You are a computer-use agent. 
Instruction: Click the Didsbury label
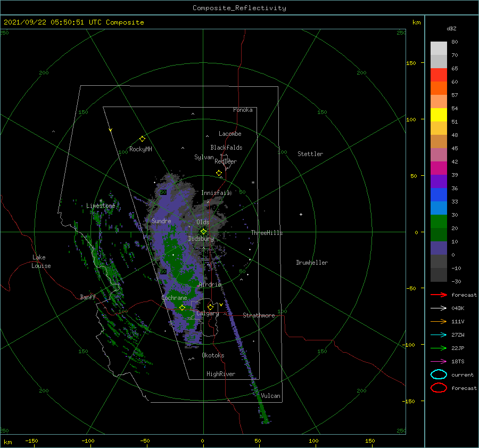(x=201, y=239)
